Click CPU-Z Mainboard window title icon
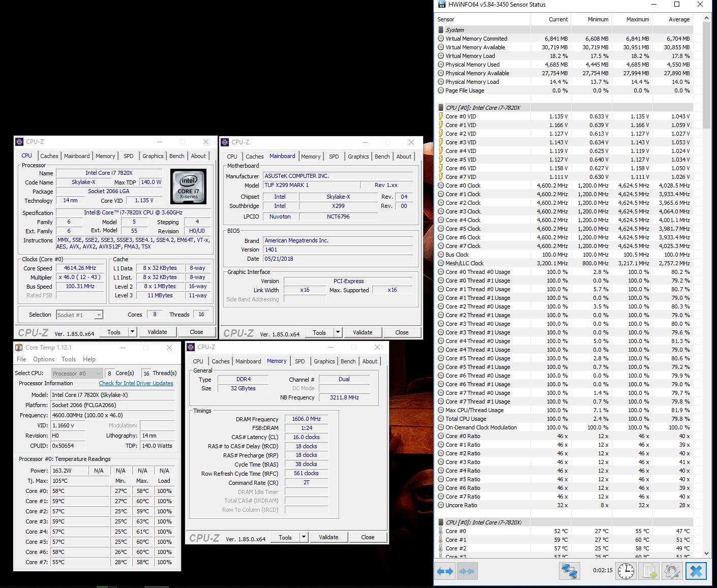The width and height of the screenshot is (717, 588). tap(224, 142)
